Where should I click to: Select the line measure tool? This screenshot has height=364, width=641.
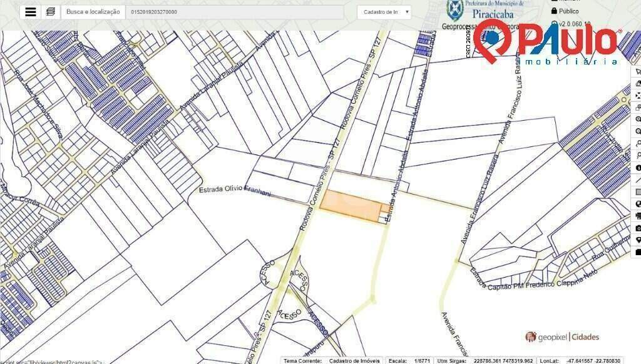[x=637, y=179]
